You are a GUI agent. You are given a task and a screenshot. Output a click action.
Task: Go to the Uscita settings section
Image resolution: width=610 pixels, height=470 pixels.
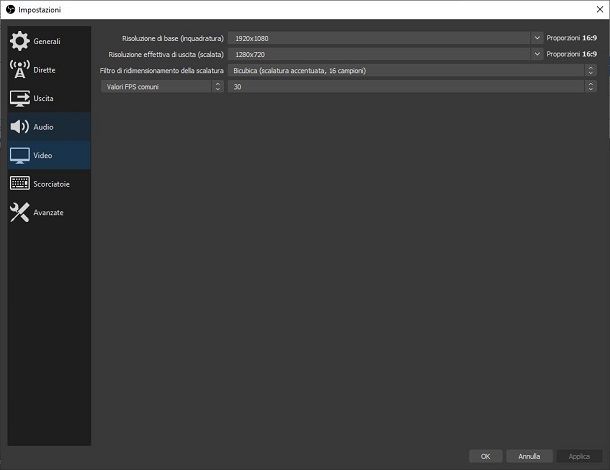tap(49, 98)
